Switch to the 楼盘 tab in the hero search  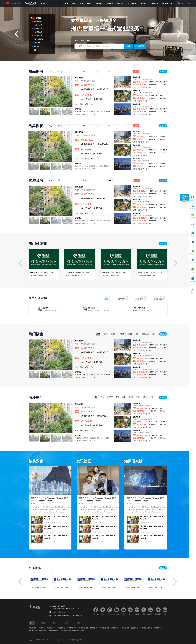point(89,40)
